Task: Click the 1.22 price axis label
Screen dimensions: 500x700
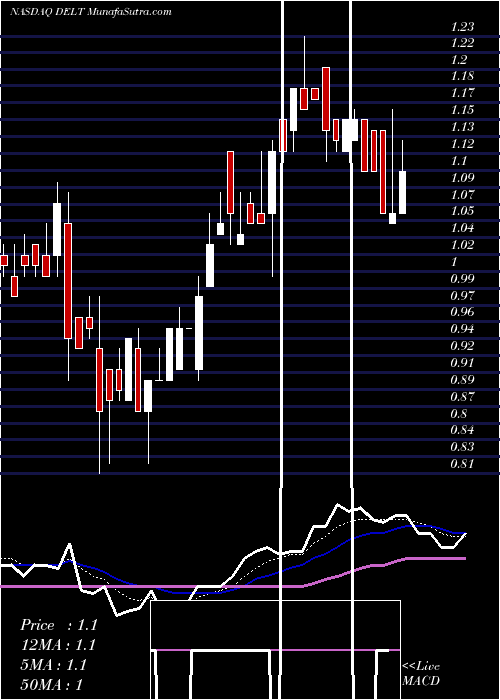Action: coord(462,43)
